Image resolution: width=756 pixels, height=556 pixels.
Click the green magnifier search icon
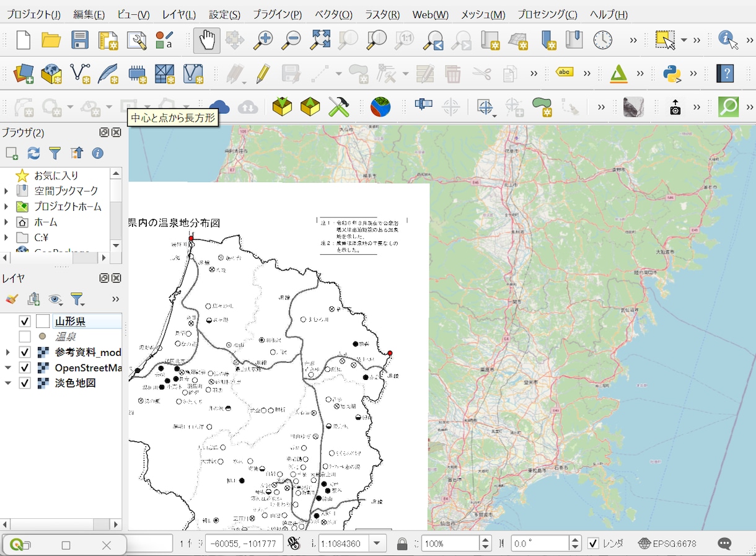[729, 107]
